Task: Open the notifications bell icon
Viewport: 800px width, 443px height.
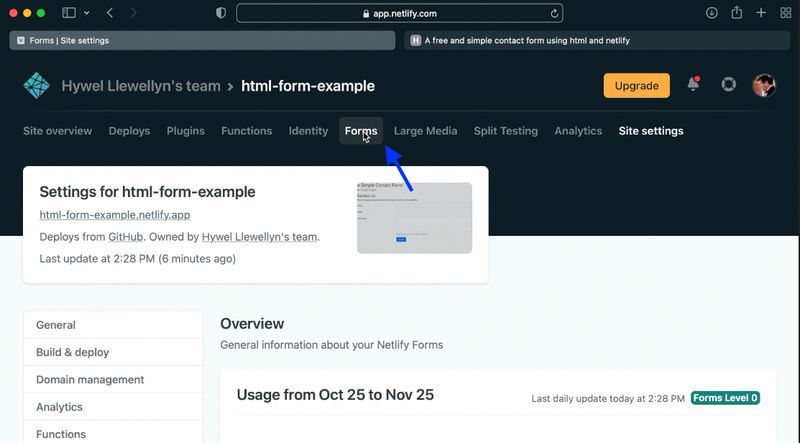Action: click(x=693, y=84)
